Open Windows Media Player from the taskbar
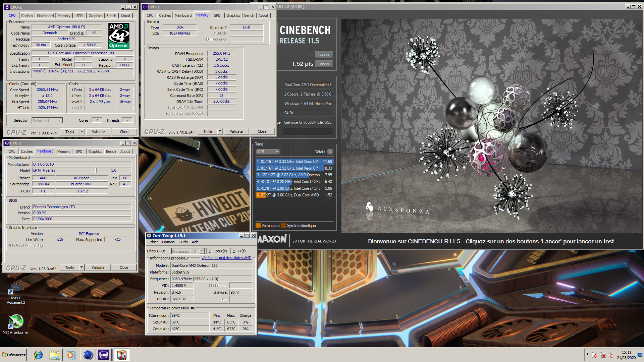 (x=71, y=355)
